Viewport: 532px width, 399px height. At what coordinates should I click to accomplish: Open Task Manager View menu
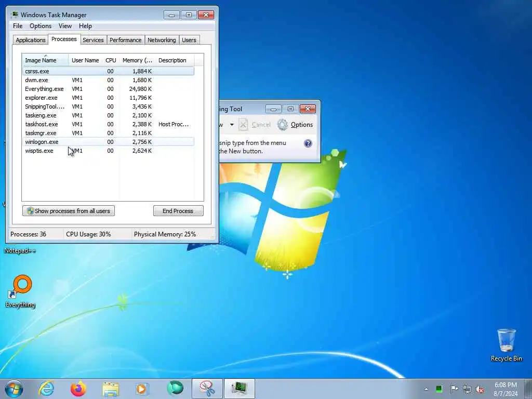pyautogui.click(x=65, y=26)
